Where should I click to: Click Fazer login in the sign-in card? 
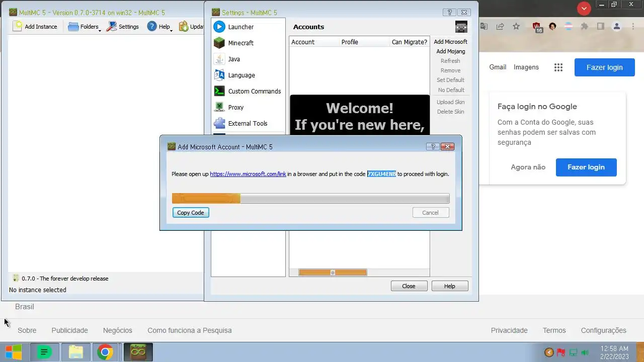(x=586, y=167)
